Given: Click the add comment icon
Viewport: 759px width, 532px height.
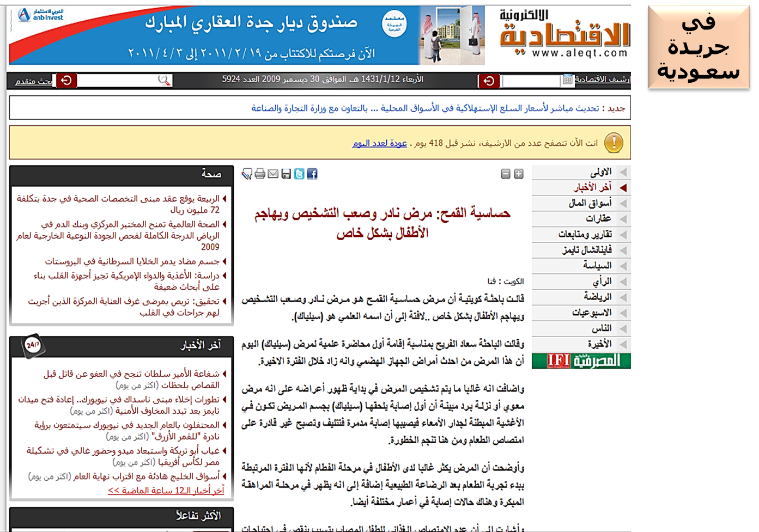Looking at the screenshot, I should [247, 174].
